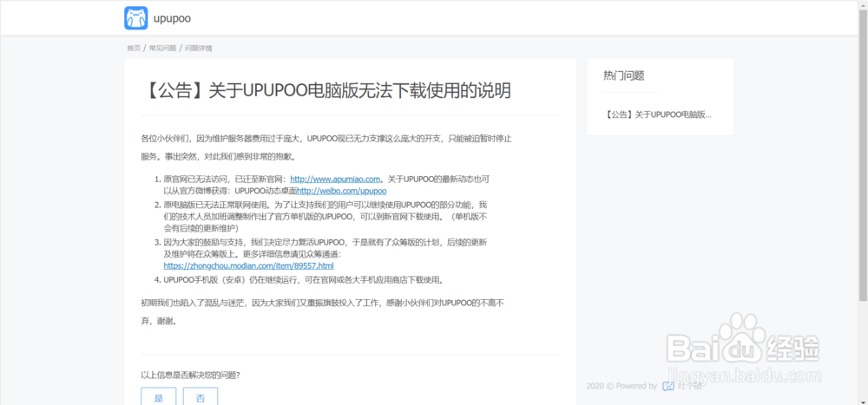Click 问题详情 breadcrumb item

pos(198,49)
